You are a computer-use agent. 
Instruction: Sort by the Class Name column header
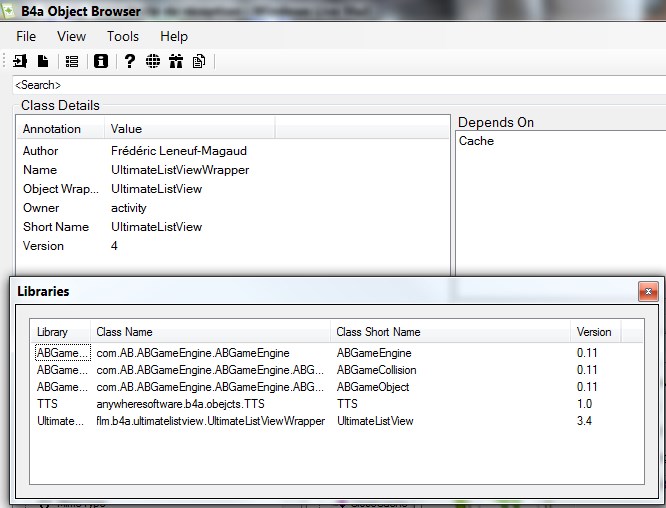(210, 332)
